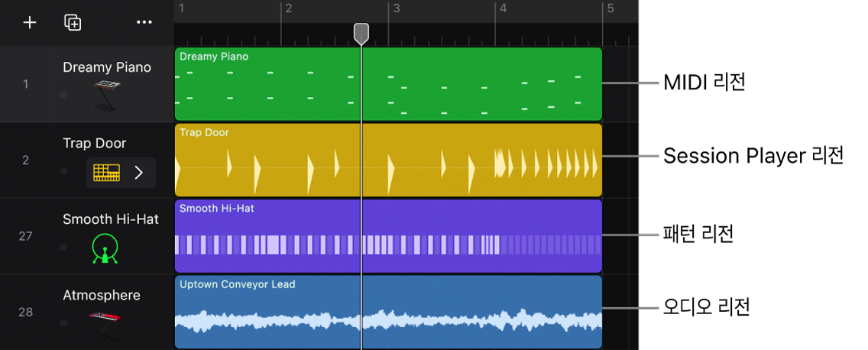Duplicate track using the duplicate icon

73,22
